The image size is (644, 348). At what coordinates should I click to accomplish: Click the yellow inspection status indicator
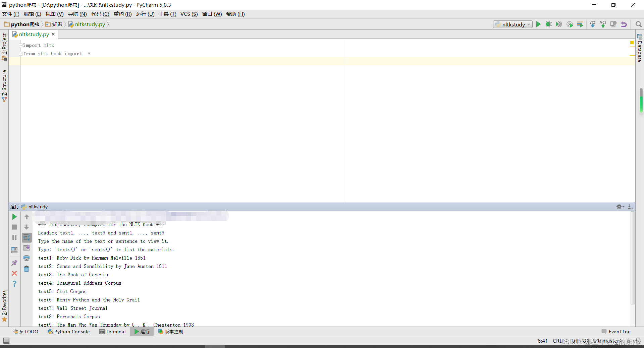click(x=632, y=43)
